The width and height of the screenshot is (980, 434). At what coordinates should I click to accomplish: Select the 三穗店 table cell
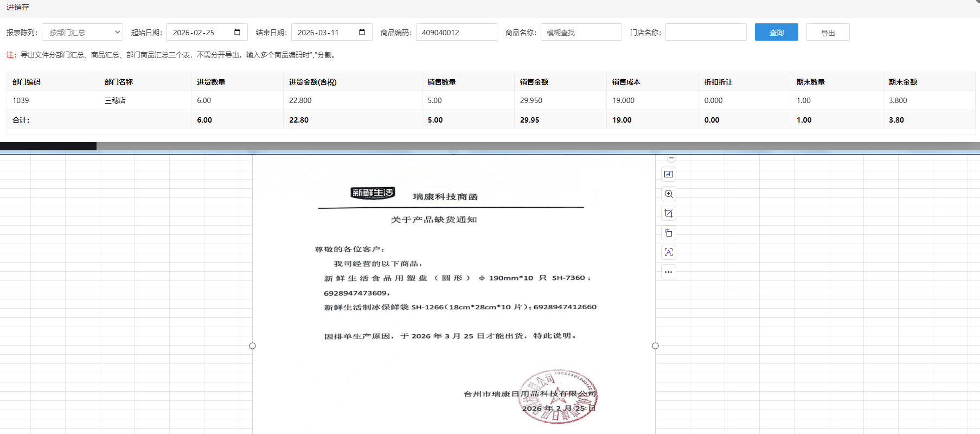pos(115,100)
